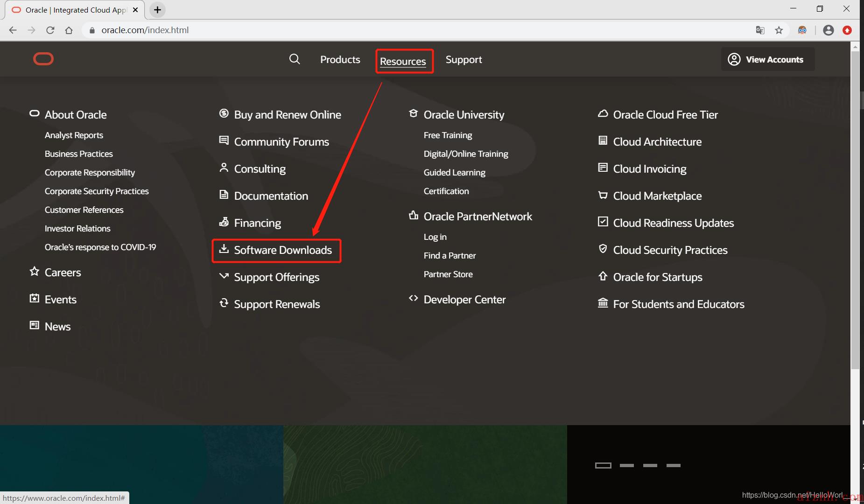Click the Oracle logo icon

(43, 59)
